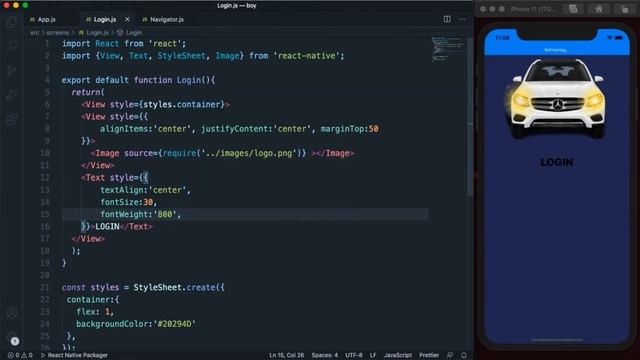Click the Login.js breadcrumb
The image size is (640, 360).
(94, 32)
